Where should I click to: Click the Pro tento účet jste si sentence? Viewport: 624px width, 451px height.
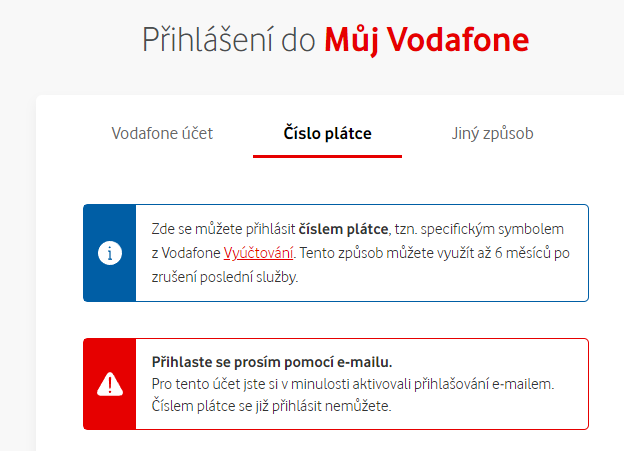coord(353,384)
